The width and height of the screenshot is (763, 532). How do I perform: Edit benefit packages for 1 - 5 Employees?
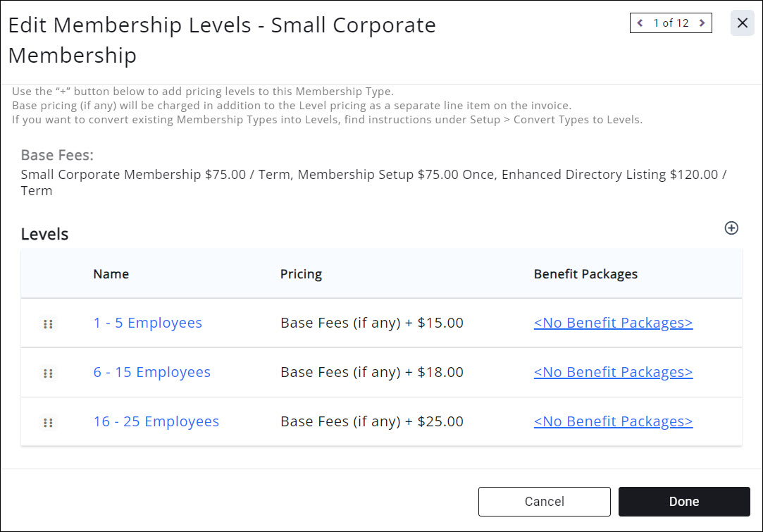click(x=613, y=323)
